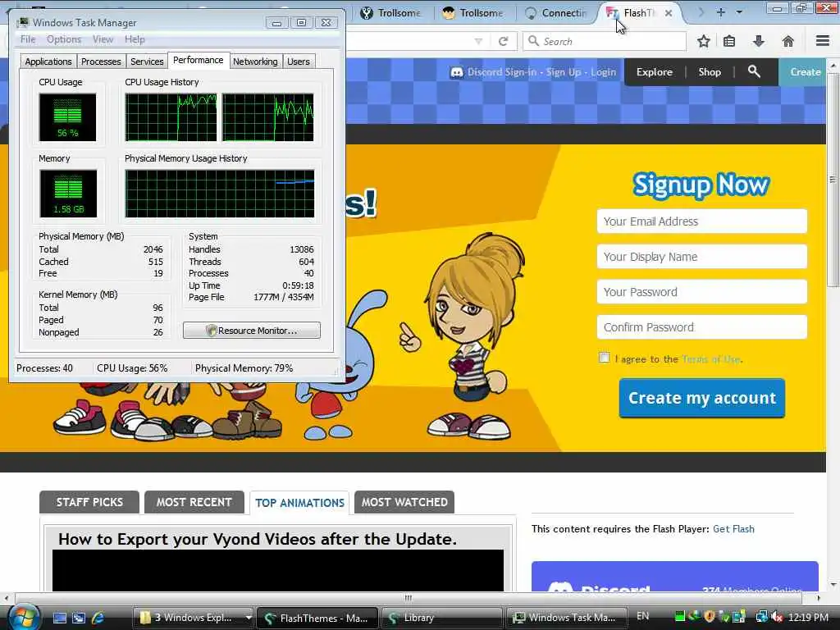Image resolution: width=840 pixels, height=630 pixels.
Task: Open the Firefox hamburger menu
Action: click(823, 41)
